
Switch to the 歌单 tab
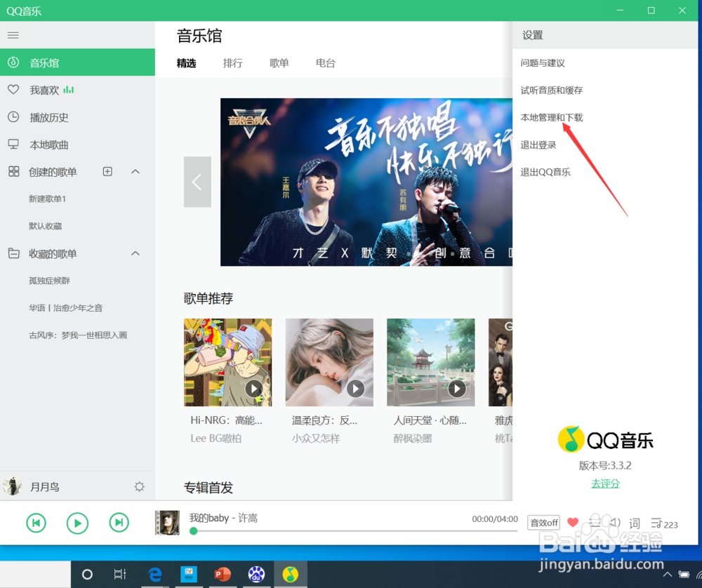click(x=279, y=63)
